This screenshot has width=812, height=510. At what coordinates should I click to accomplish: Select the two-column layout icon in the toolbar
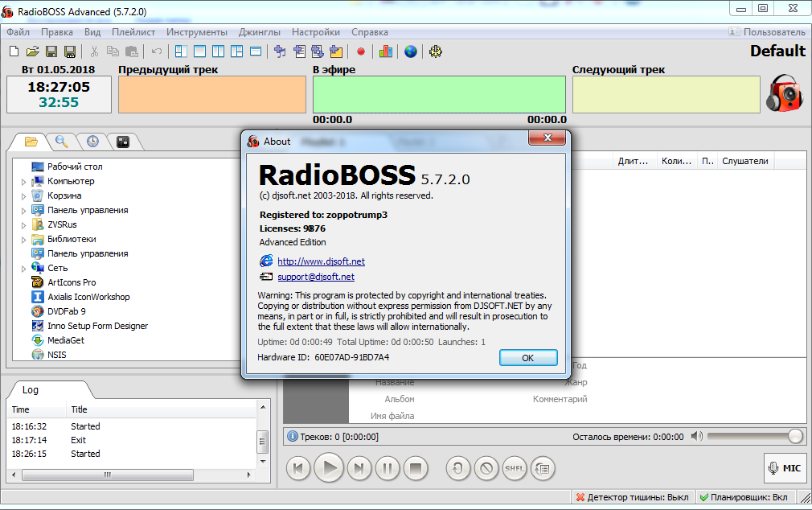point(218,51)
